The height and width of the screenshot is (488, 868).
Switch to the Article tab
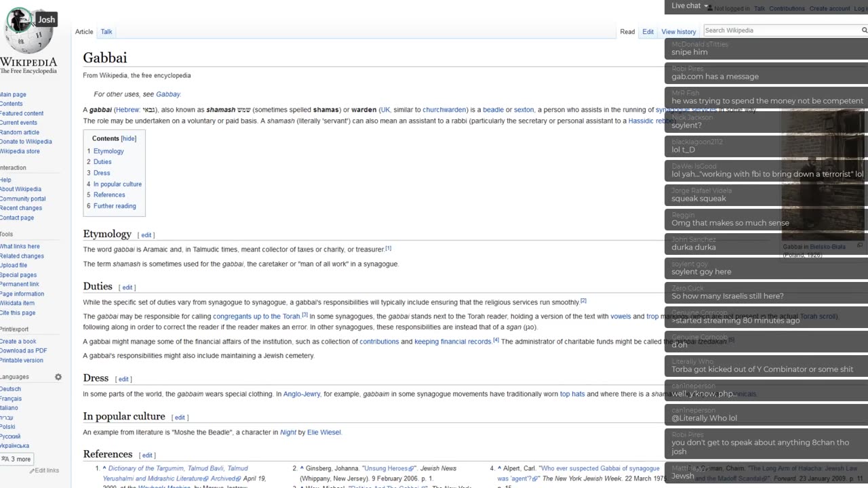(84, 32)
